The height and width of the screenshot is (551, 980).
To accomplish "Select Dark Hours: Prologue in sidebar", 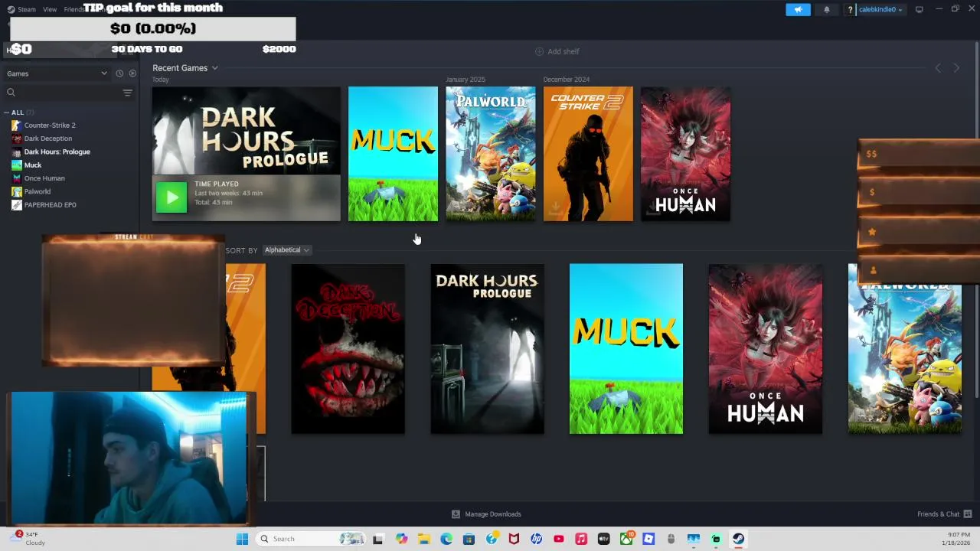I will tap(57, 152).
